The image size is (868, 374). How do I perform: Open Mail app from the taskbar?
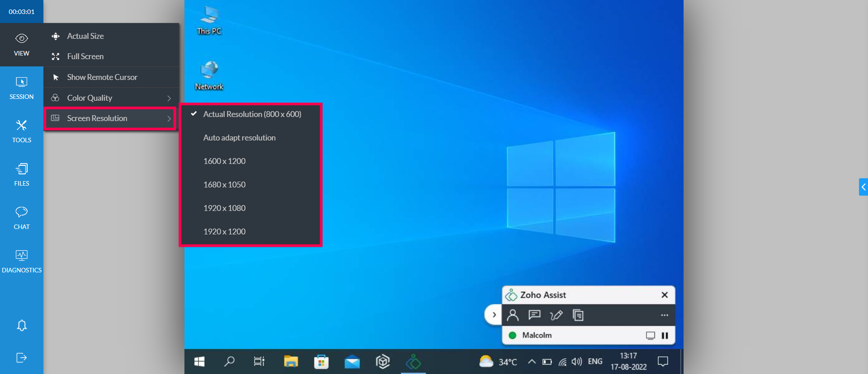click(352, 361)
